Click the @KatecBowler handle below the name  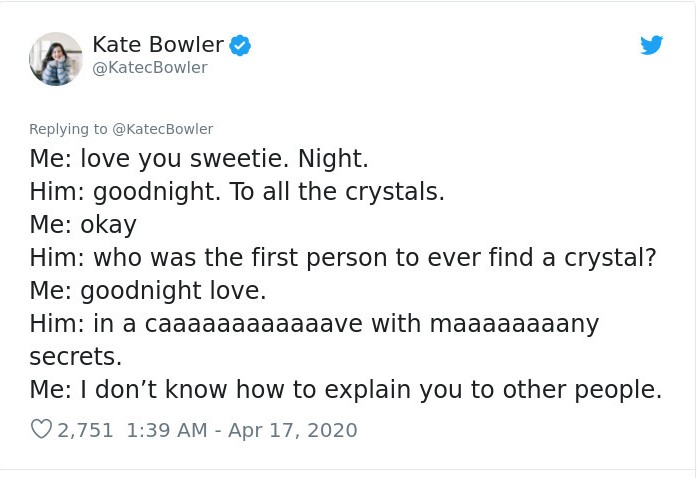pos(150,67)
